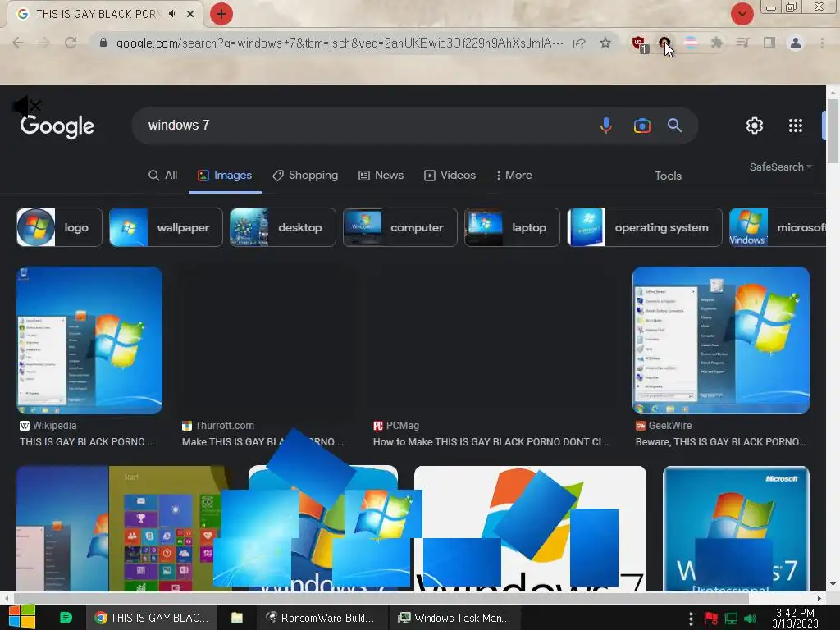Viewport: 840px width, 630px height.
Task: Open the green chat app in taskbar
Action: click(66, 618)
